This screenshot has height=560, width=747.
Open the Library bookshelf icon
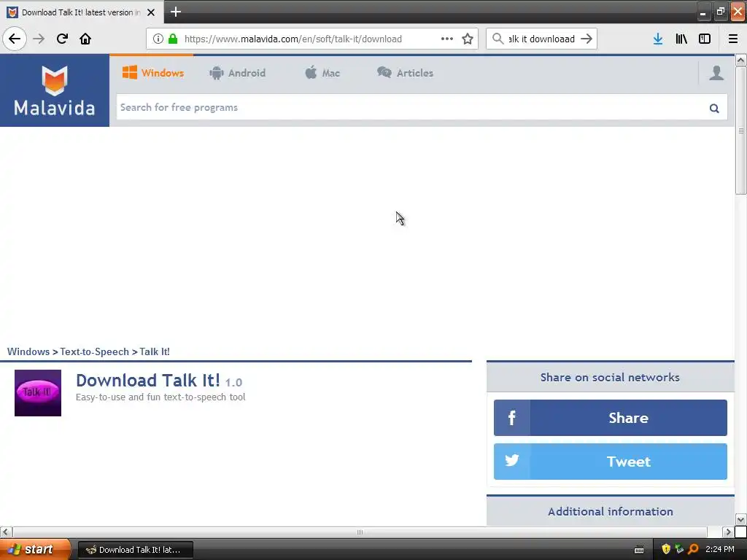pyautogui.click(x=681, y=39)
